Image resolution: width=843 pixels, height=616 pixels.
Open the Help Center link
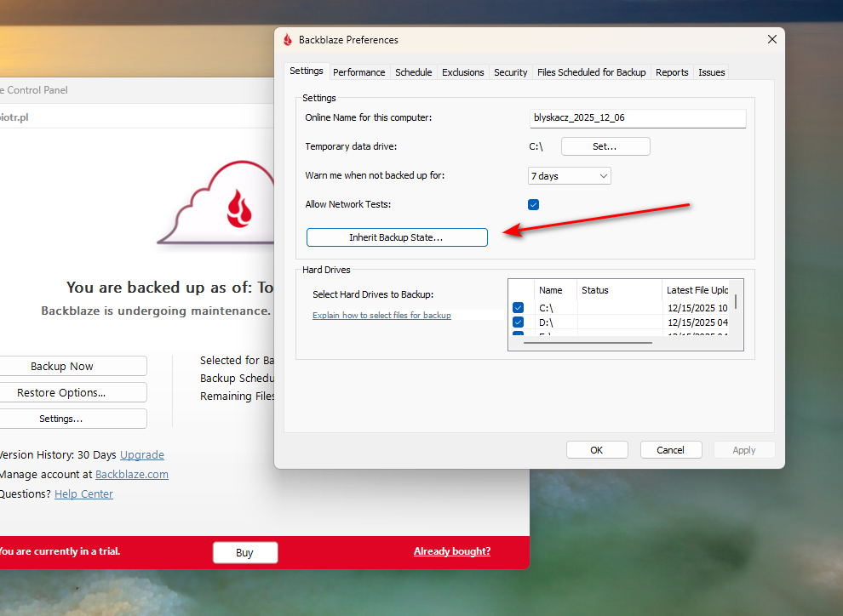tap(83, 493)
